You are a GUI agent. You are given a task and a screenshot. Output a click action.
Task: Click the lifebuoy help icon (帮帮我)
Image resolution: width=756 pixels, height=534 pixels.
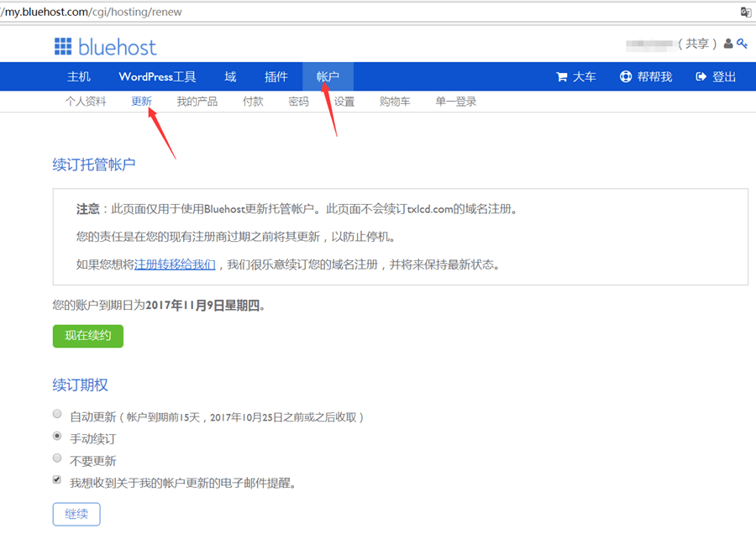[x=626, y=77]
